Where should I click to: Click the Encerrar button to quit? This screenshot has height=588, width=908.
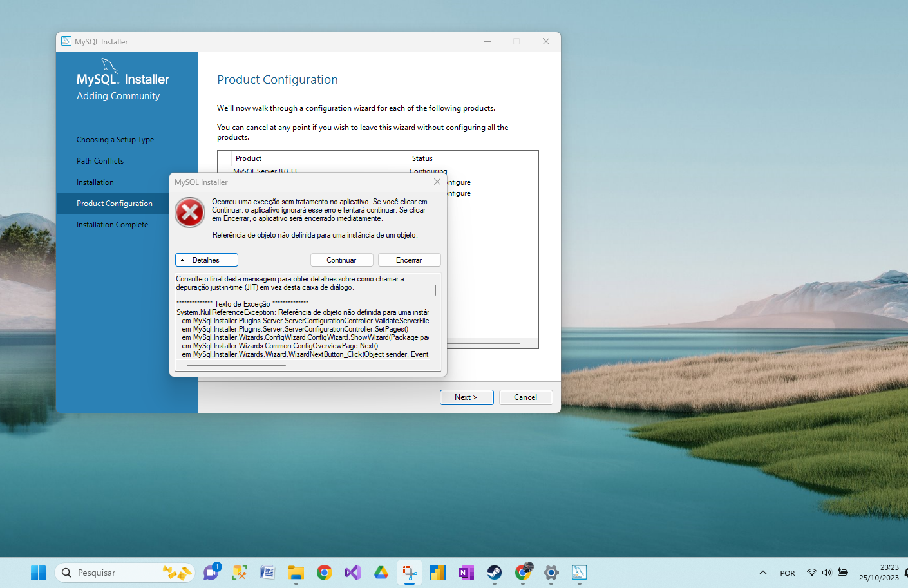[x=409, y=260]
